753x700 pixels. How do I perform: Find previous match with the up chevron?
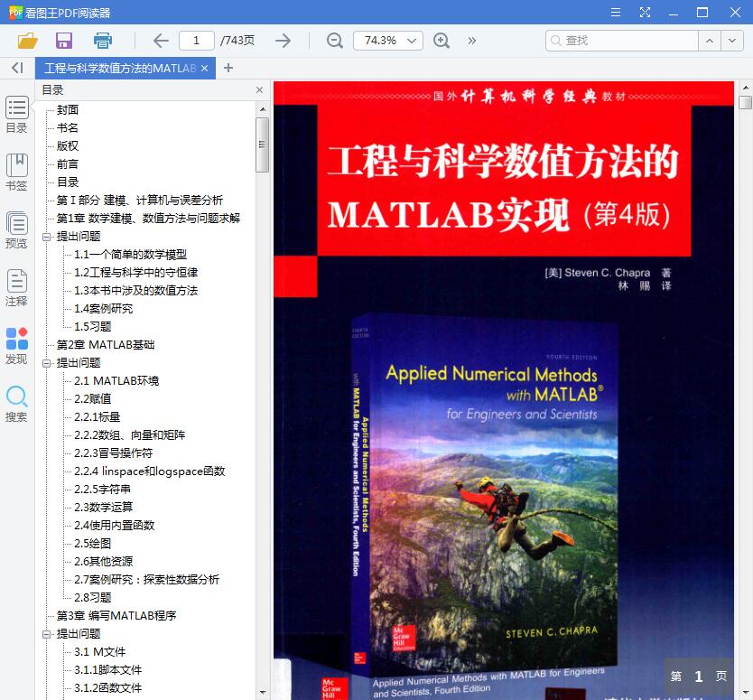coord(710,41)
